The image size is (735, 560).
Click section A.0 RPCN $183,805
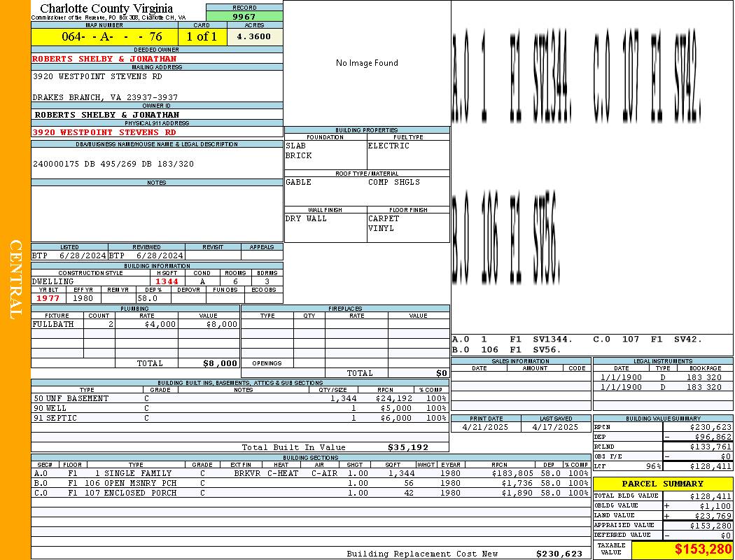point(513,474)
